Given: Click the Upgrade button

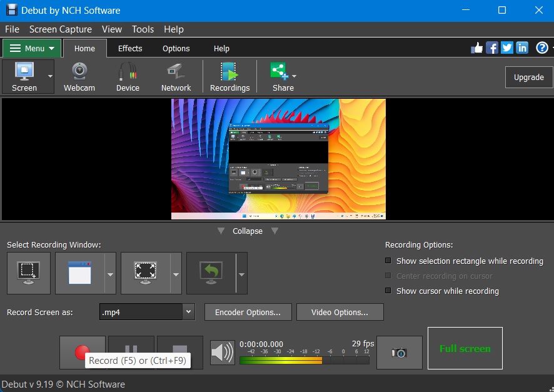Looking at the screenshot, I should coord(528,77).
